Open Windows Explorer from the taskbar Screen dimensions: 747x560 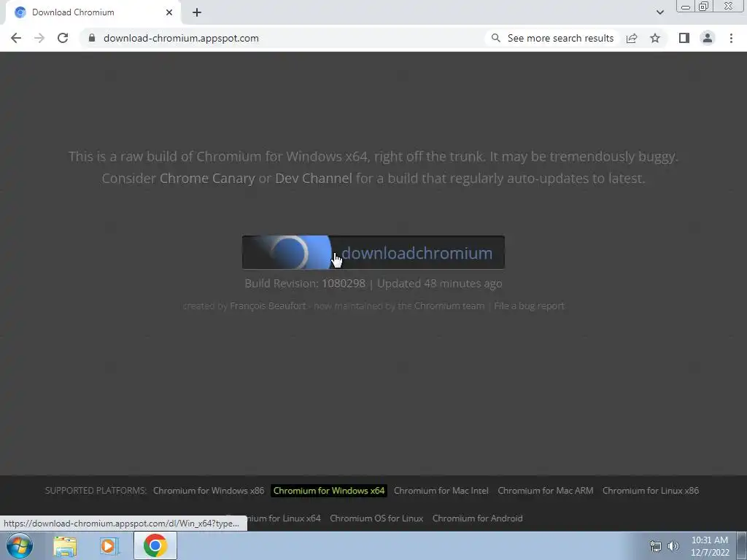click(x=65, y=545)
